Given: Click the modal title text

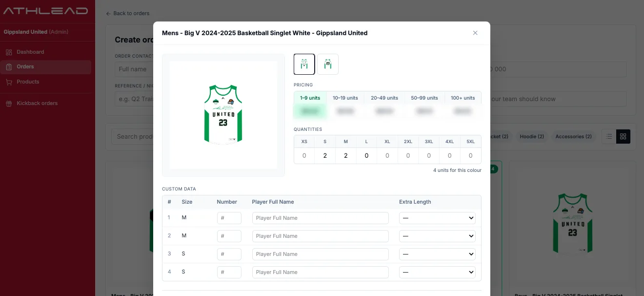Looking at the screenshot, I should pyautogui.click(x=264, y=33).
